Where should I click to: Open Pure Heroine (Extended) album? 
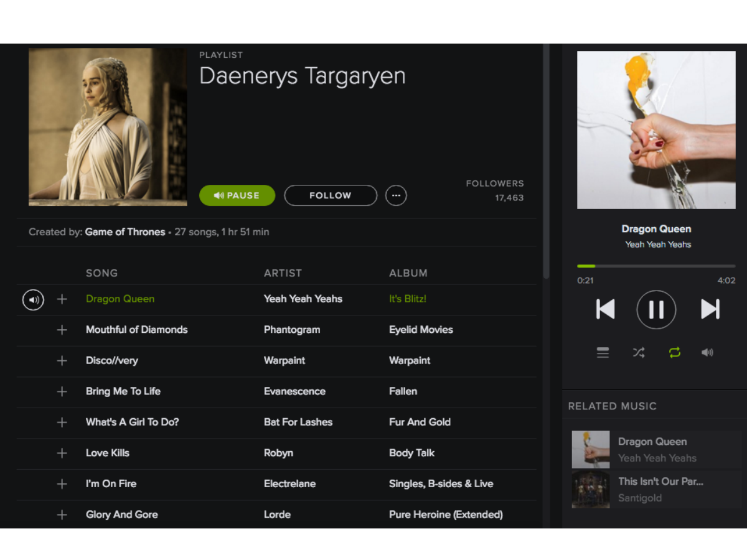click(446, 515)
